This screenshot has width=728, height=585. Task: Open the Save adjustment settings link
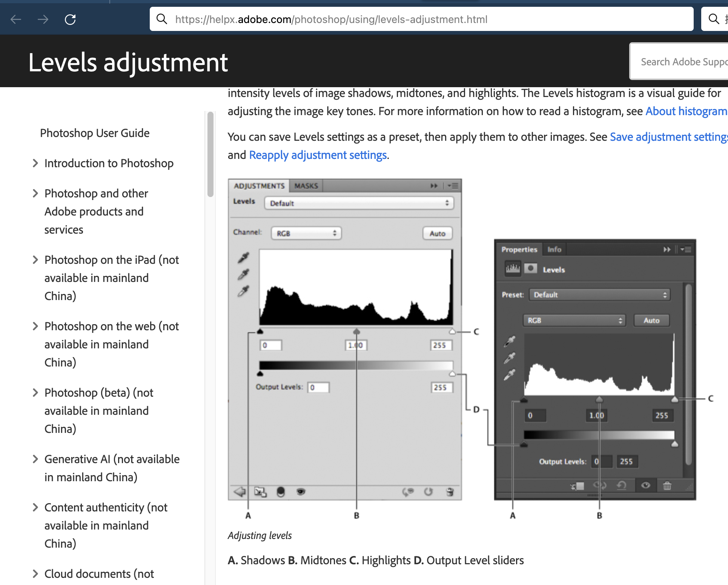(668, 137)
